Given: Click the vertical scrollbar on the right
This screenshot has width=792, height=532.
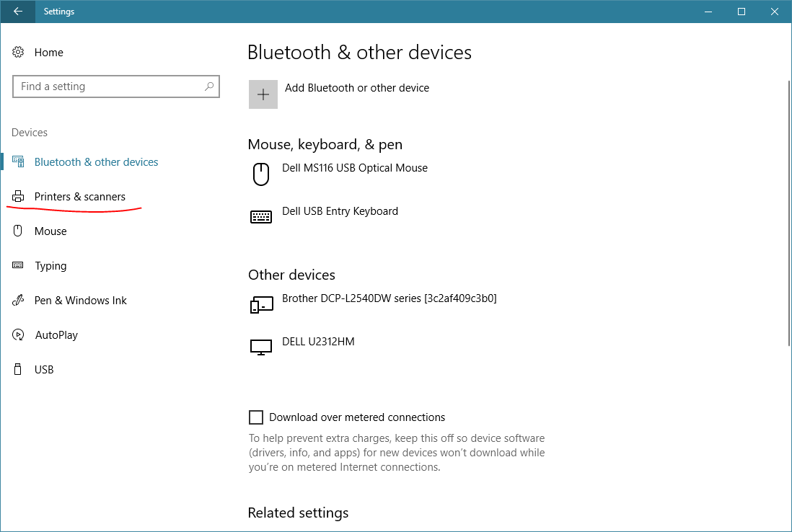Looking at the screenshot, I should click(789, 213).
